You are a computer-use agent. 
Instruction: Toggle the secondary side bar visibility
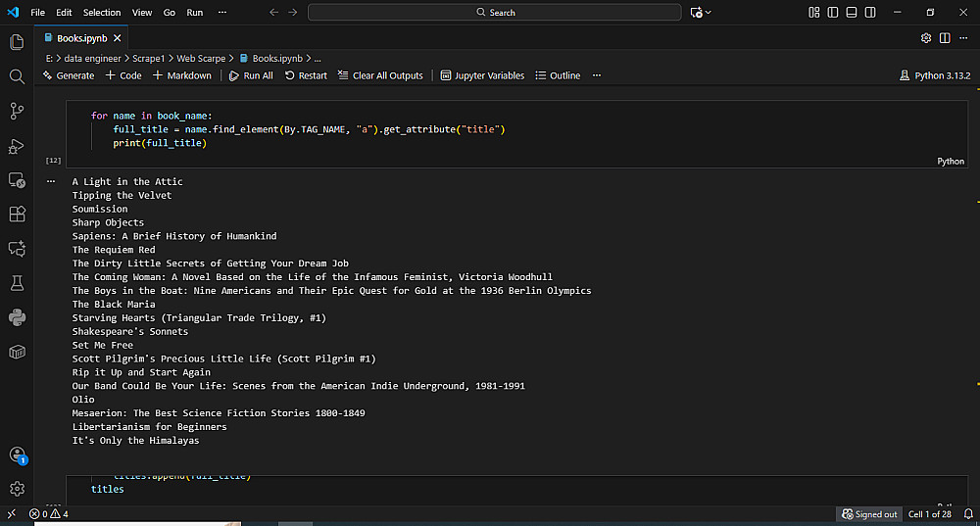pyautogui.click(x=870, y=13)
